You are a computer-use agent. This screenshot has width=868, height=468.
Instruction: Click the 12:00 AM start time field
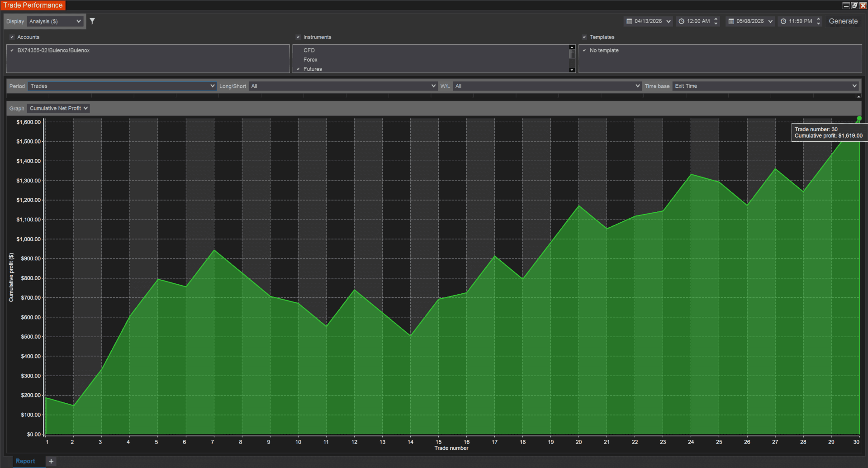698,21
